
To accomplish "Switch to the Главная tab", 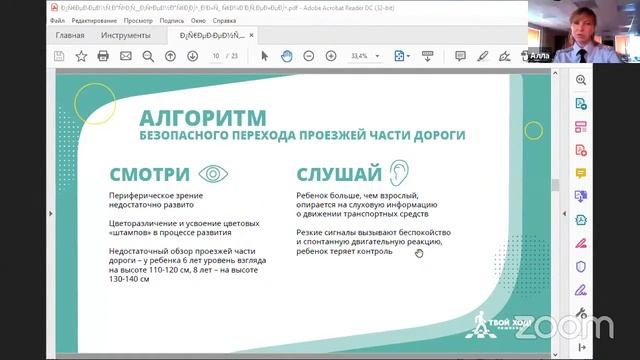I will tap(70, 36).
